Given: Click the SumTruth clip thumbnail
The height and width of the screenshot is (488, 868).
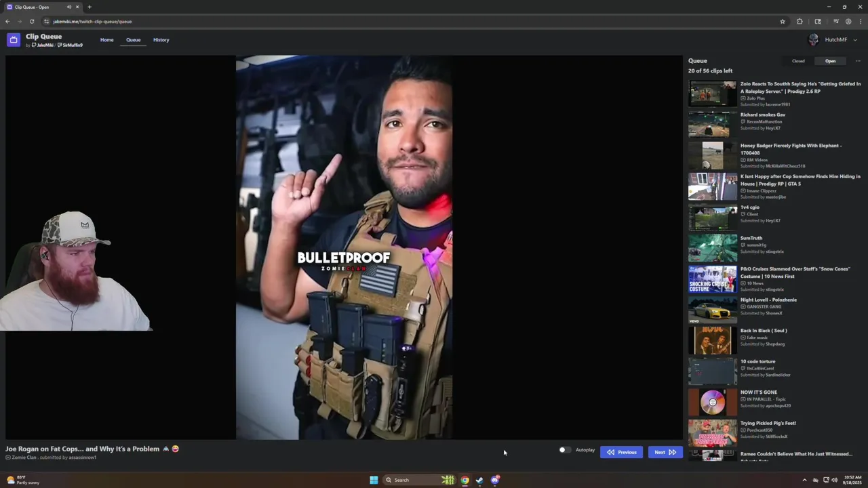Looking at the screenshot, I should (712, 248).
